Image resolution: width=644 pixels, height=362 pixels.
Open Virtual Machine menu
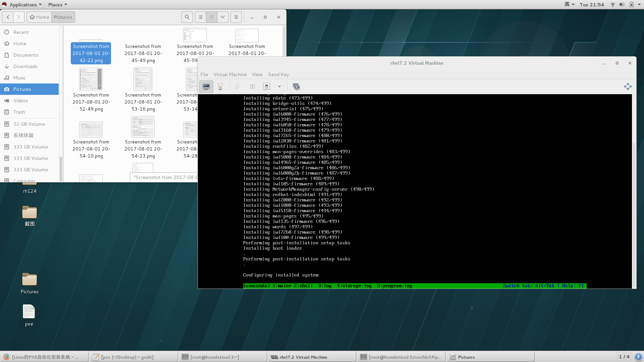(230, 74)
